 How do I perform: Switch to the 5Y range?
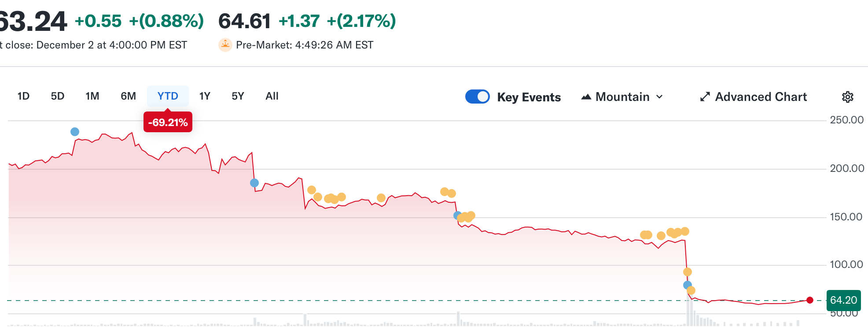pos(238,96)
